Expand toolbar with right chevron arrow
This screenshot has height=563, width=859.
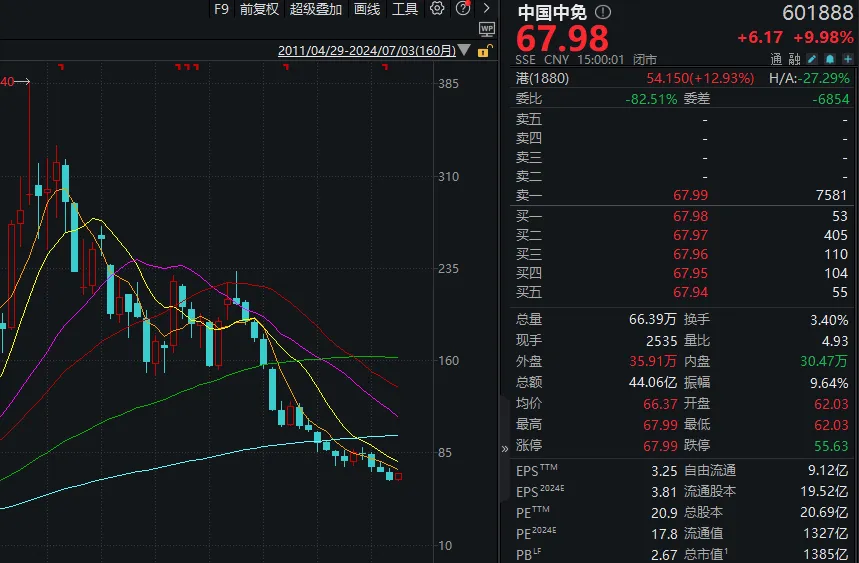point(486,8)
